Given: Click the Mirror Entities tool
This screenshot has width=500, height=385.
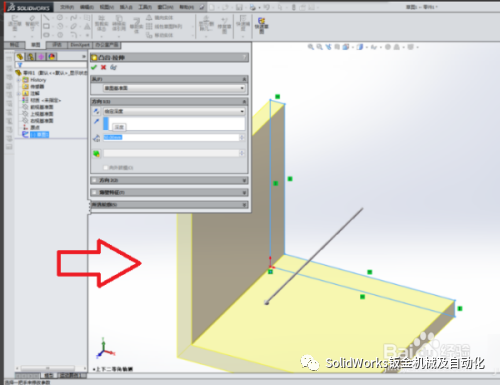Looking at the screenshot, I should [x=160, y=17].
